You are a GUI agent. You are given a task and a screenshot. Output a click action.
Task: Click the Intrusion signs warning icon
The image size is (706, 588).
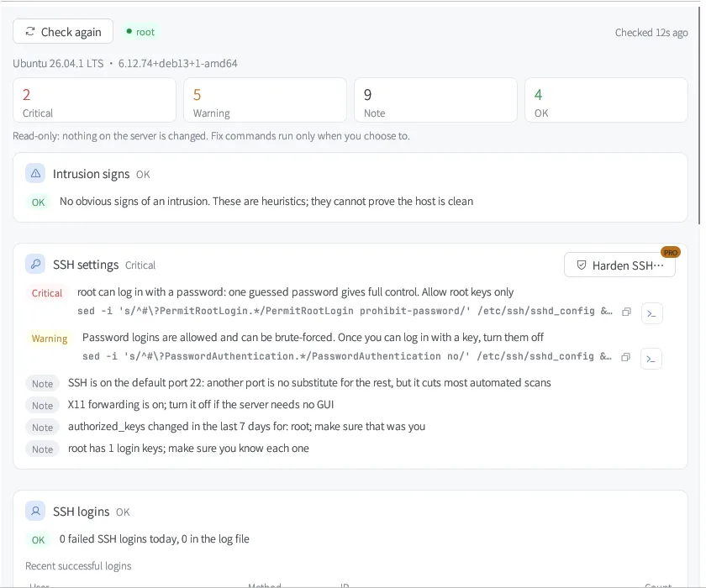[35, 174]
